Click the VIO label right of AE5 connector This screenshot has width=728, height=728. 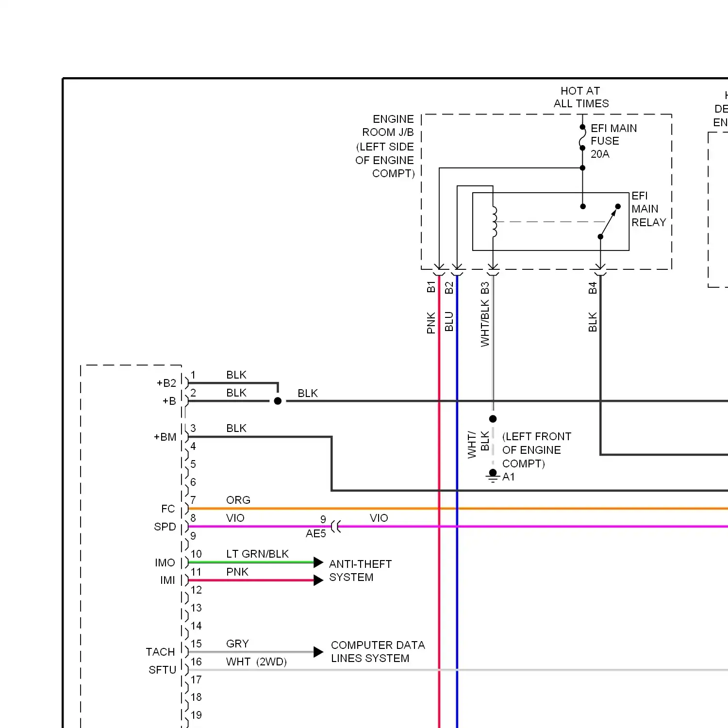click(x=379, y=518)
